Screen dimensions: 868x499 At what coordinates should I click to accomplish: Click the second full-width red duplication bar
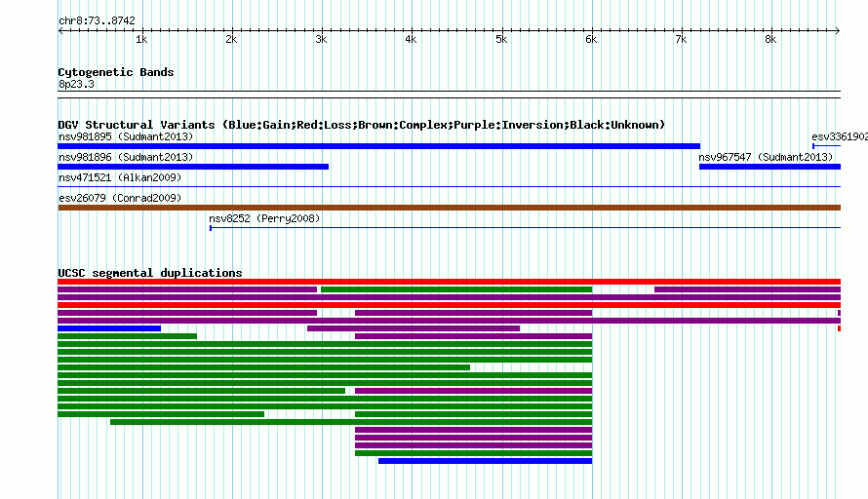(449, 305)
